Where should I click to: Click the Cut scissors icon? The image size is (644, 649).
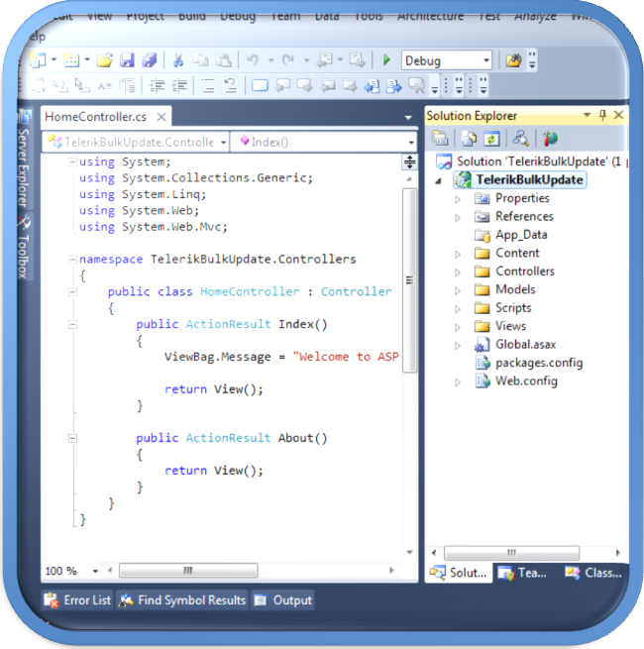(178, 60)
